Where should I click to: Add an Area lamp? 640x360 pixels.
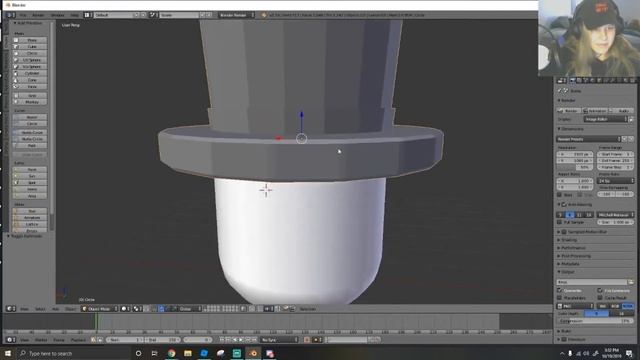(x=29, y=196)
